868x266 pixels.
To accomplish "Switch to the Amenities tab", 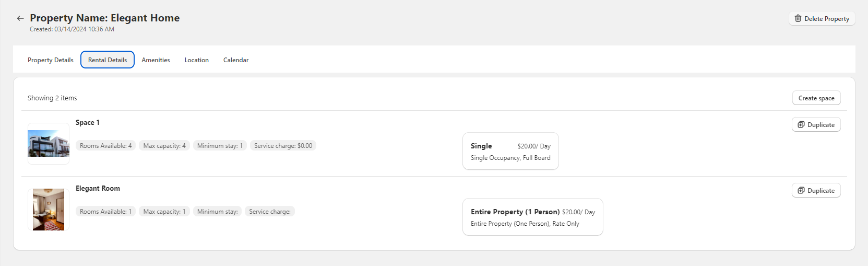I will [156, 60].
